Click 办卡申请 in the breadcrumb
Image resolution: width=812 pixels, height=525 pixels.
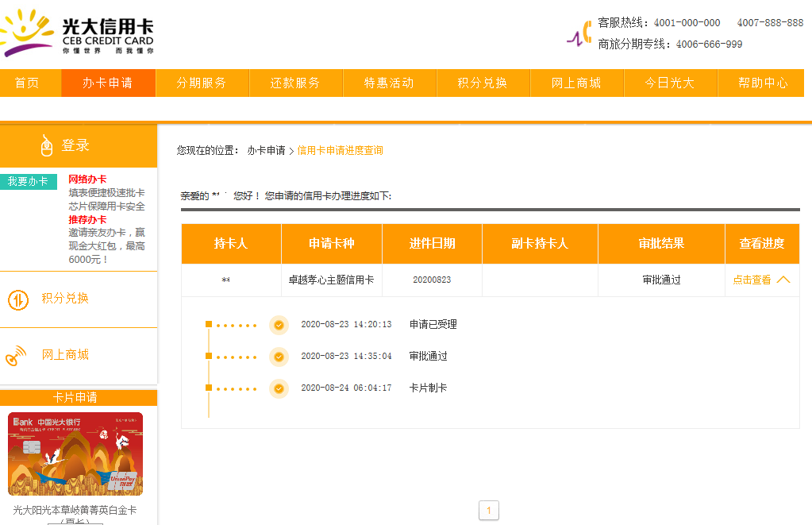[x=266, y=150]
